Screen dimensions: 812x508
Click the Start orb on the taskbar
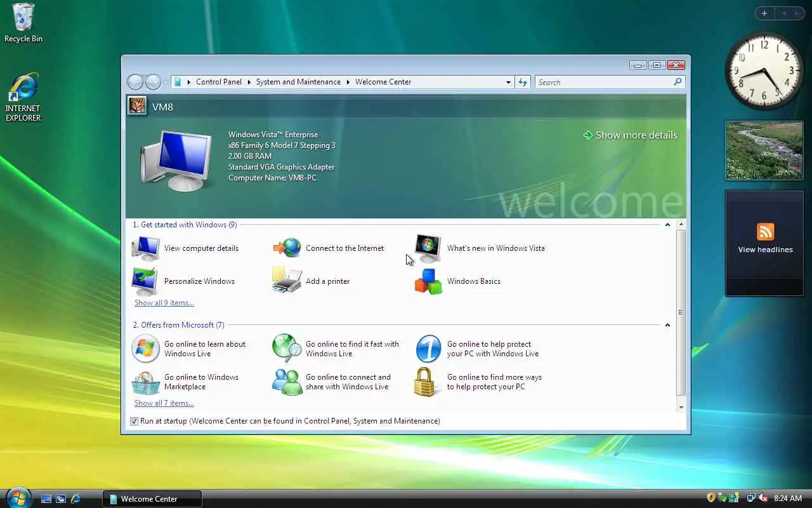pos(18,498)
